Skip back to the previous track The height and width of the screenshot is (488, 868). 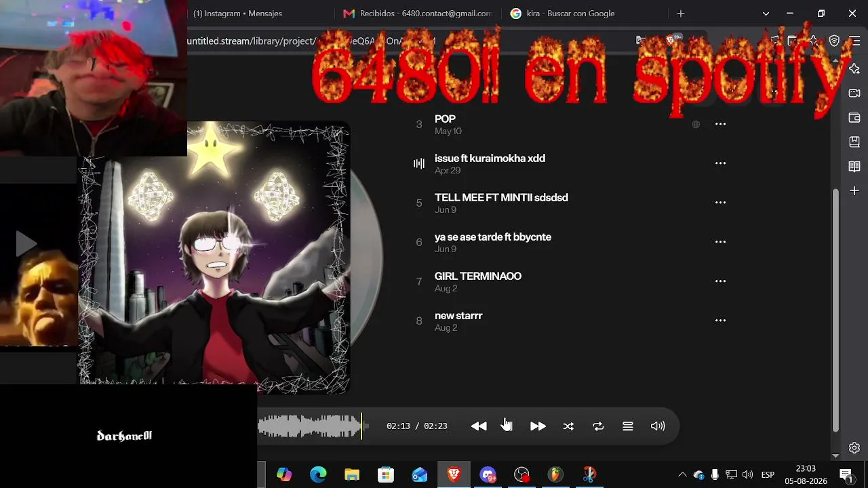[x=479, y=426]
